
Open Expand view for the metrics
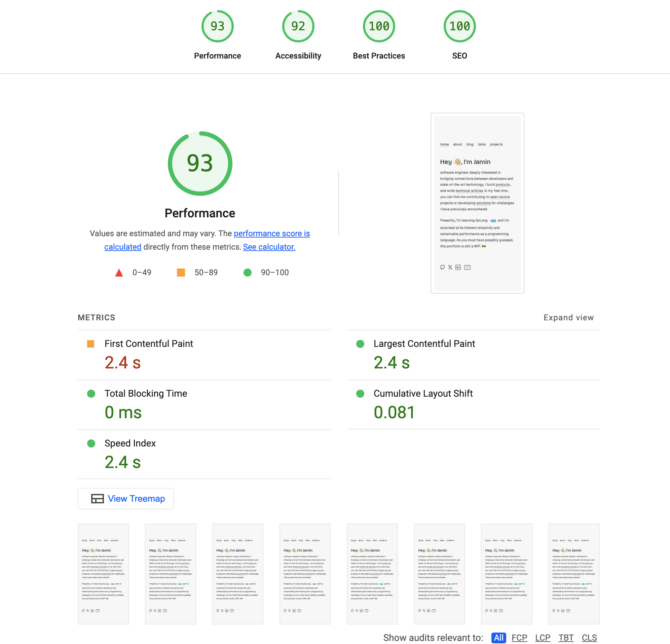[x=568, y=317]
